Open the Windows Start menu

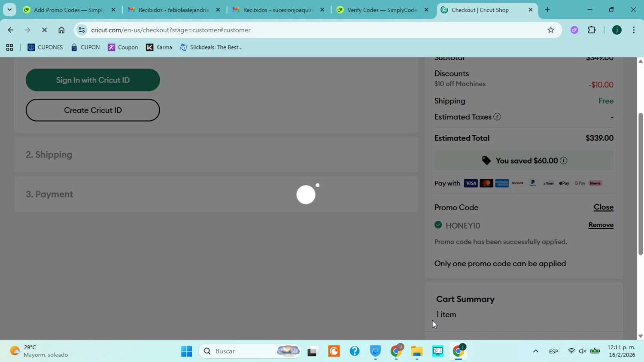[187, 351]
